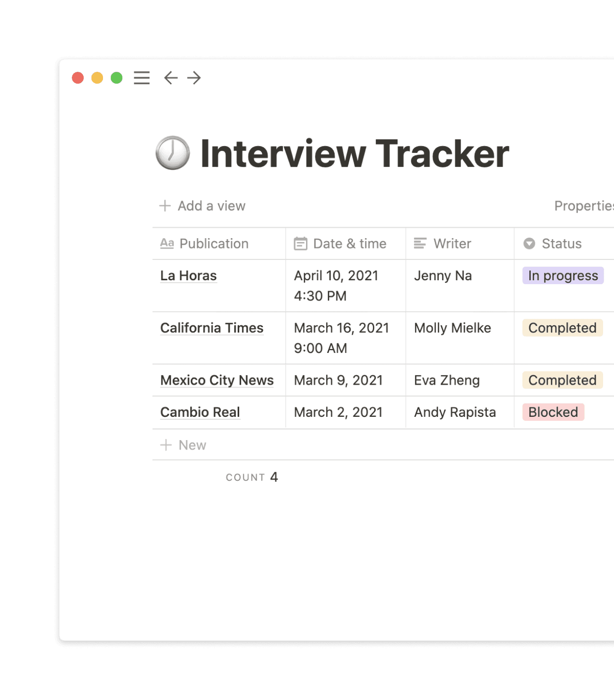Click the Completed tag on Eva Zheng's row
614x700 pixels.
562,380
